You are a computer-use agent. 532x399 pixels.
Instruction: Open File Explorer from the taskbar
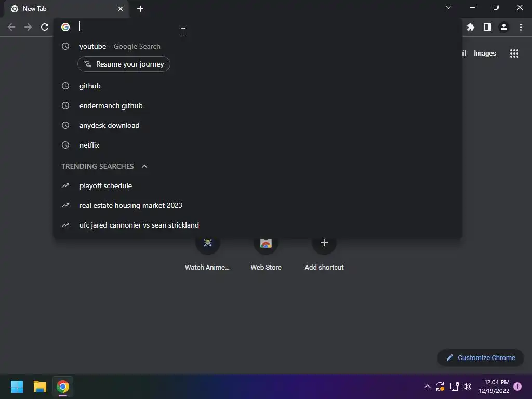point(39,387)
